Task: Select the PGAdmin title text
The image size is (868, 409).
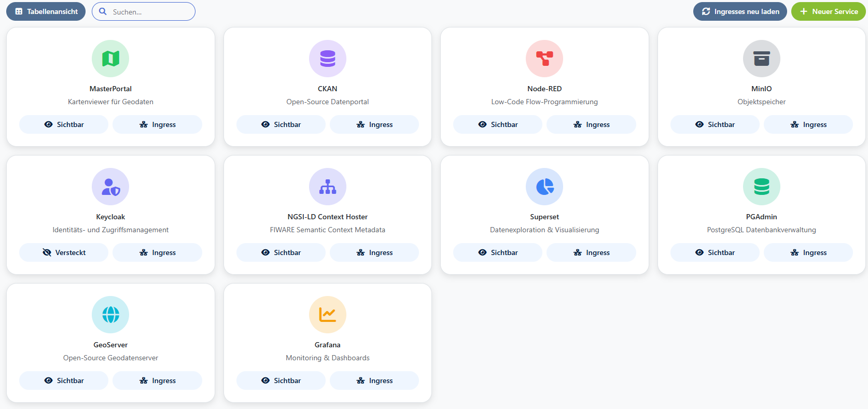Action: point(762,217)
